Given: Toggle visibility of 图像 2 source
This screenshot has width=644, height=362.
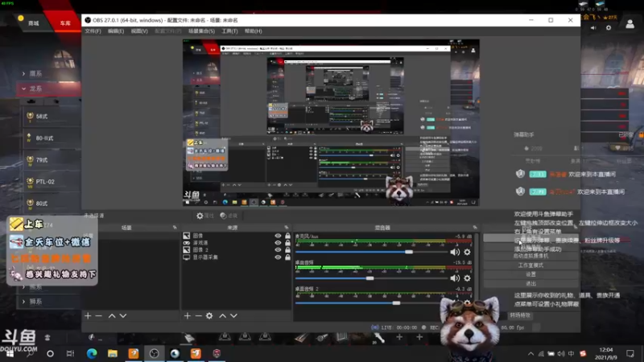Looking at the screenshot, I should (x=278, y=250).
